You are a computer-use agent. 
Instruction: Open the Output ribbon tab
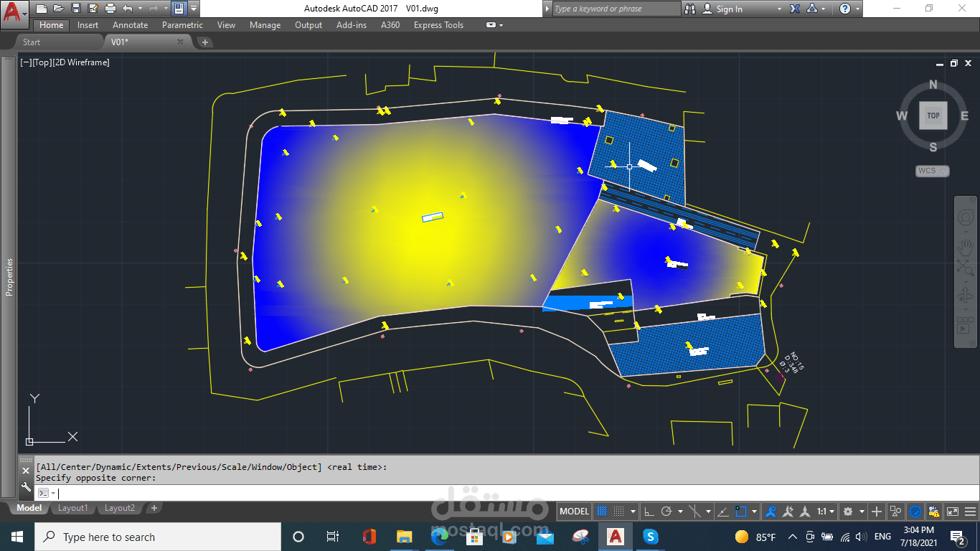pyautogui.click(x=308, y=25)
